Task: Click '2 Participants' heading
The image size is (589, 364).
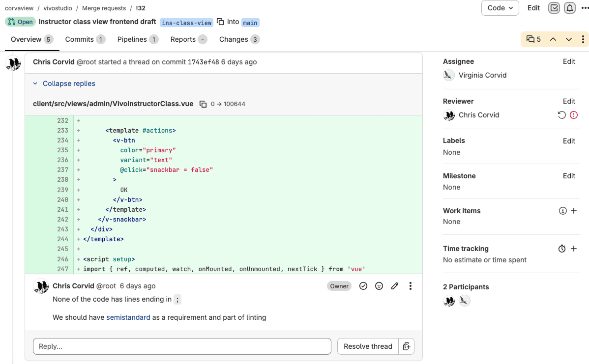Action: point(466,287)
